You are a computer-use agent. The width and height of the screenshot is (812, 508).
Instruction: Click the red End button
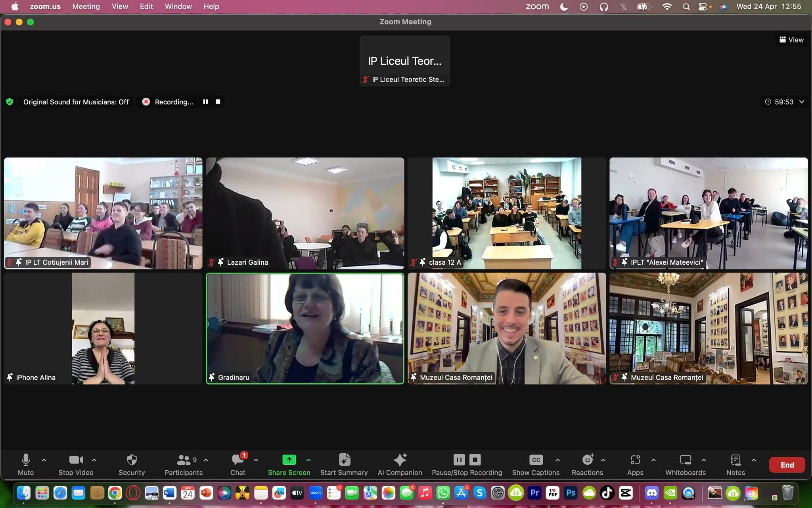[x=787, y=465]
